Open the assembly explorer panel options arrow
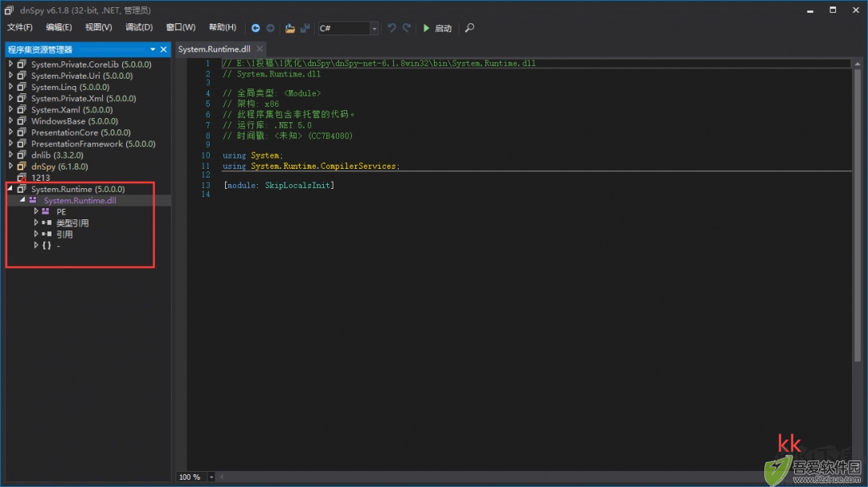This screenshot has height=487, width=868. pyautogui.click(x=153, y=49)
